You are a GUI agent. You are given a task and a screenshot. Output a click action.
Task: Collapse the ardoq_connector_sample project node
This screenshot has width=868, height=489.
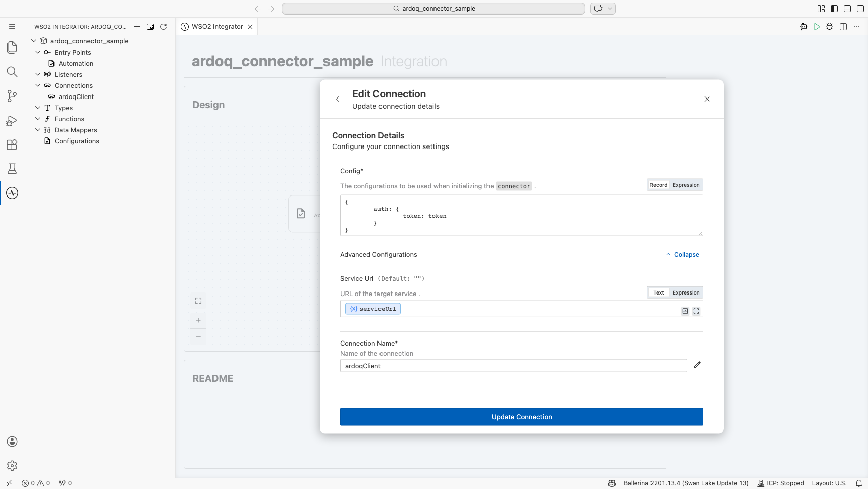point(34,41)
